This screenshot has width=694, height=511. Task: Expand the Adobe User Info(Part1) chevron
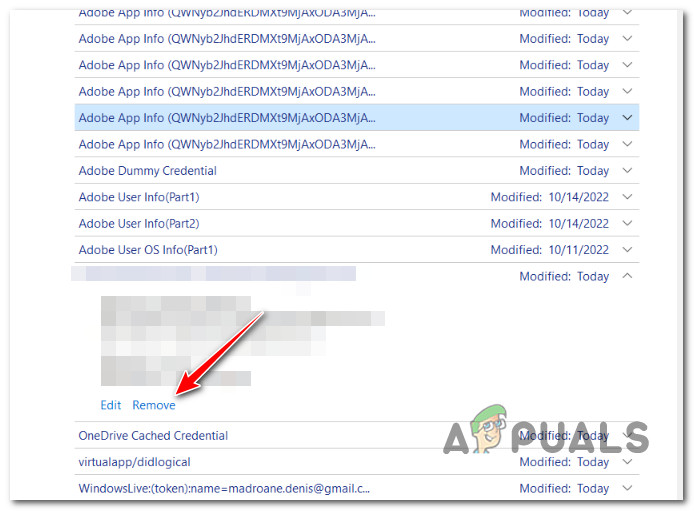[627, 197]
